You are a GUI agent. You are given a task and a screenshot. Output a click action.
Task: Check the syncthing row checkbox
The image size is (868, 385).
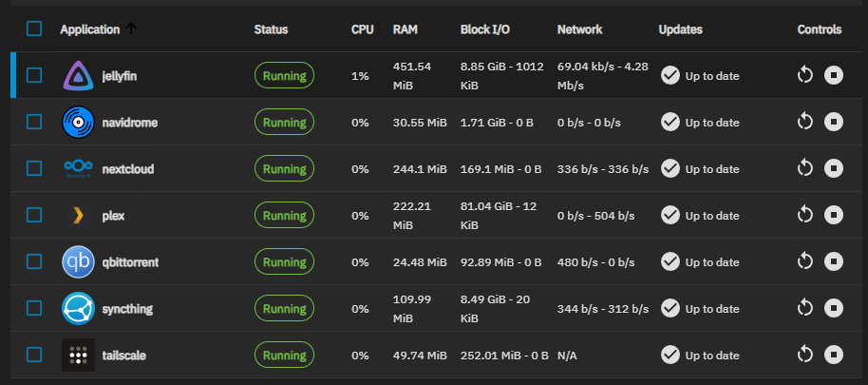[x=34, y=308]
